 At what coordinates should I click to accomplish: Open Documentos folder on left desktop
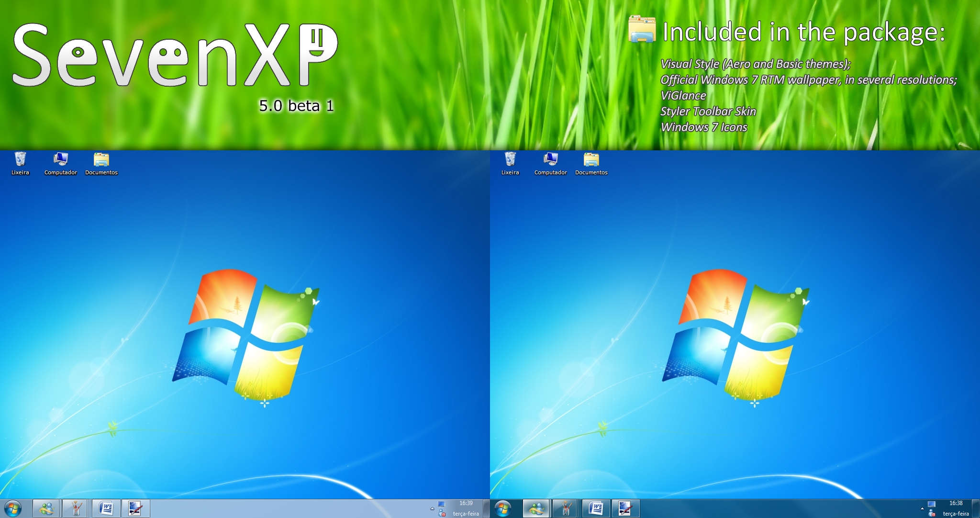click(x=101, y=164)
